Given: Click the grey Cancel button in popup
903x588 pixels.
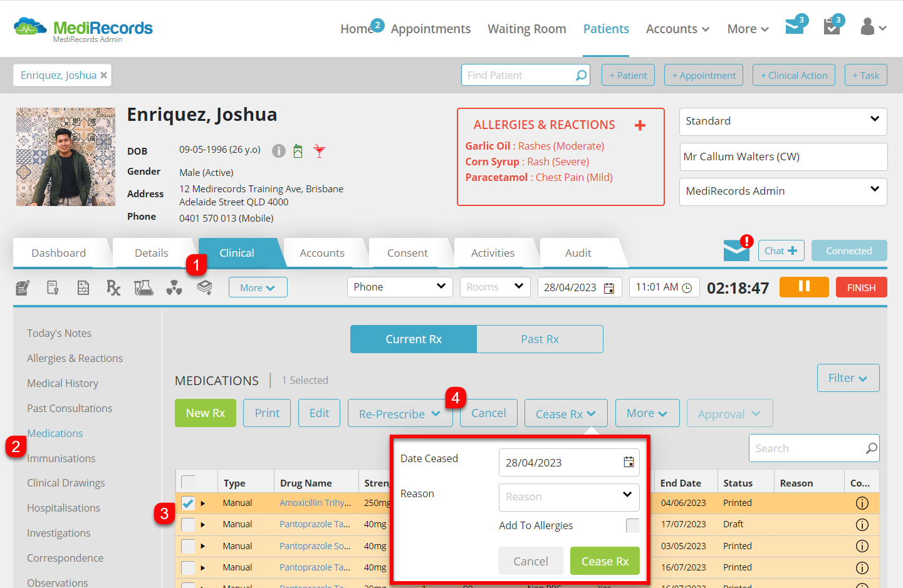Looking at the screenshot, I should point(531,561).
